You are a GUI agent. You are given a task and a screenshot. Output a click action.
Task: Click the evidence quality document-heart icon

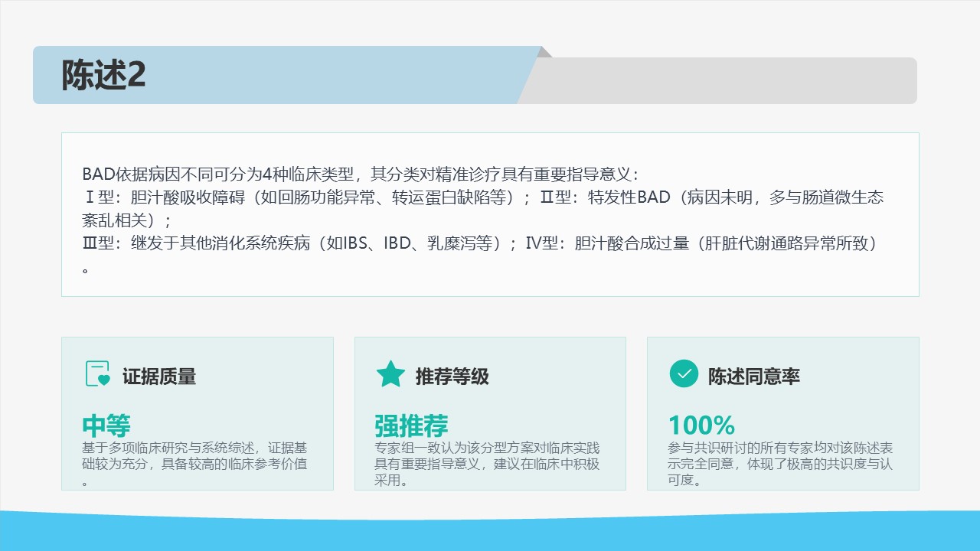click(97, 374)
